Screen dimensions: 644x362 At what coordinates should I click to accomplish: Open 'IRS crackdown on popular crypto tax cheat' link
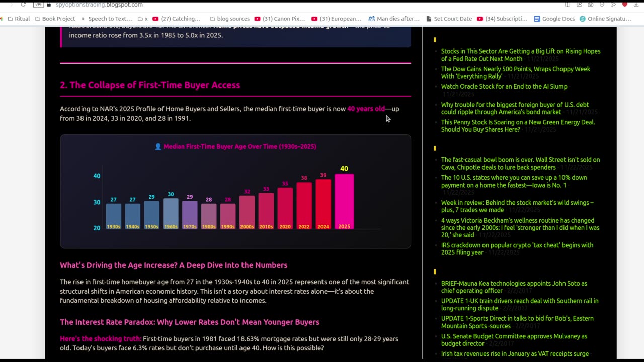[x=517, y=249]
